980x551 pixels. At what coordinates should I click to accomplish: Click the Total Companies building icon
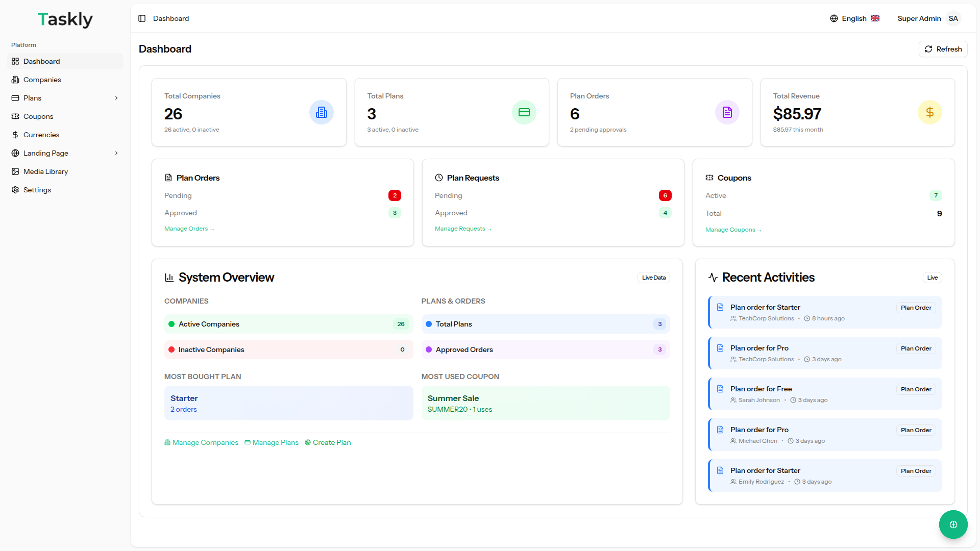tap(321, 112)
